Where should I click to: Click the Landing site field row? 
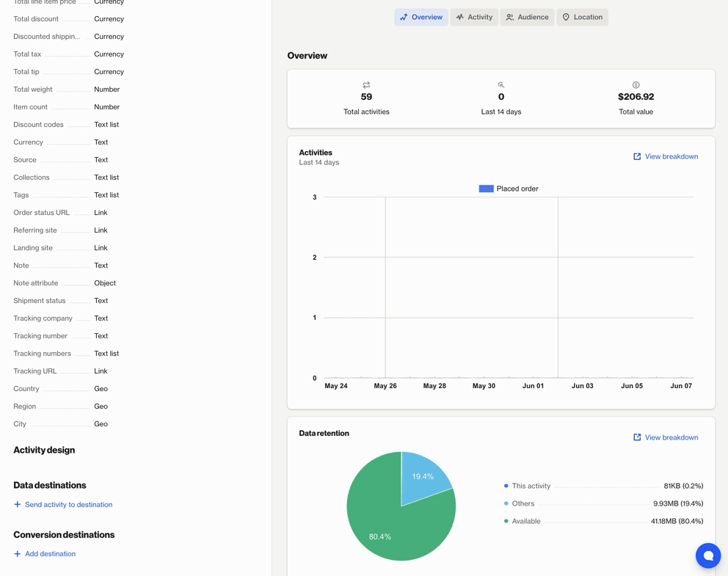[60, 248]
